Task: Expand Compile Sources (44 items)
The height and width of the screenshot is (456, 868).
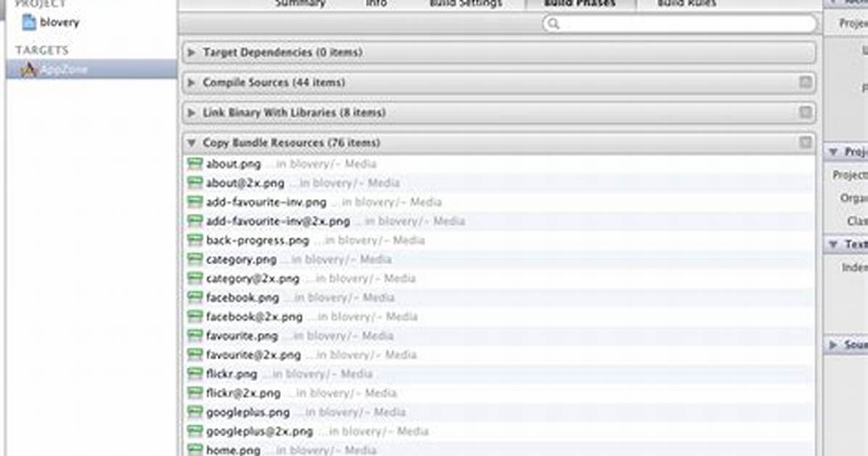Action: coord(192,83)
